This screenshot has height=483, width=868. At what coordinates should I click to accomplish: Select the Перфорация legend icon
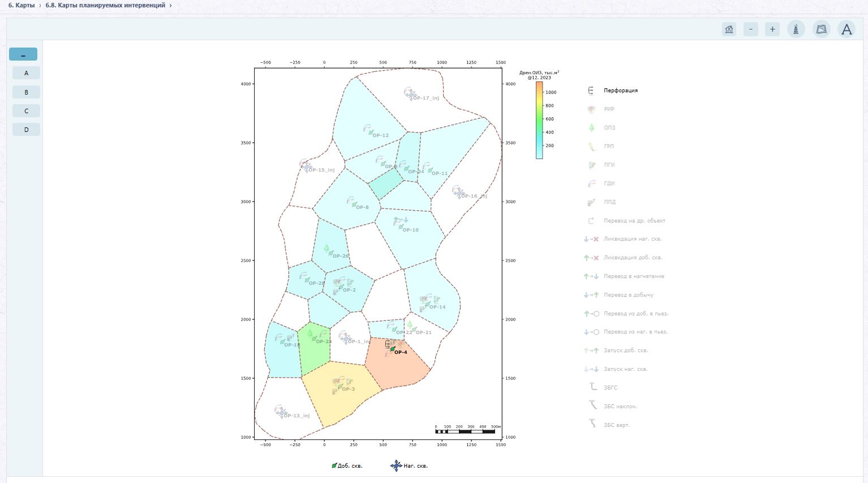(x=591, y=91)
